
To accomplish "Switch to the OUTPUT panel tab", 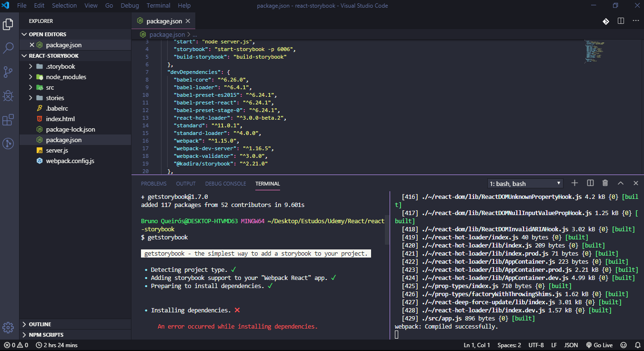I will point(185,184).
